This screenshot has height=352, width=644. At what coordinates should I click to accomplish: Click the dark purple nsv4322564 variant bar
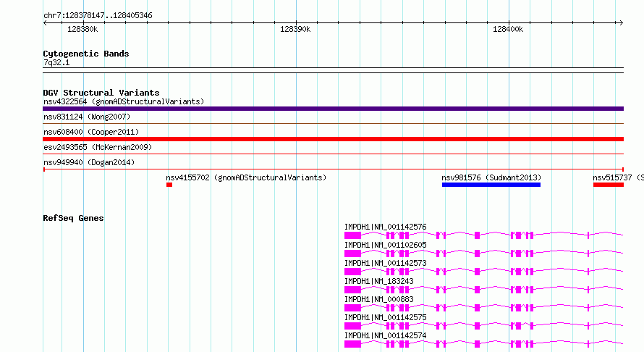[333, 109]
